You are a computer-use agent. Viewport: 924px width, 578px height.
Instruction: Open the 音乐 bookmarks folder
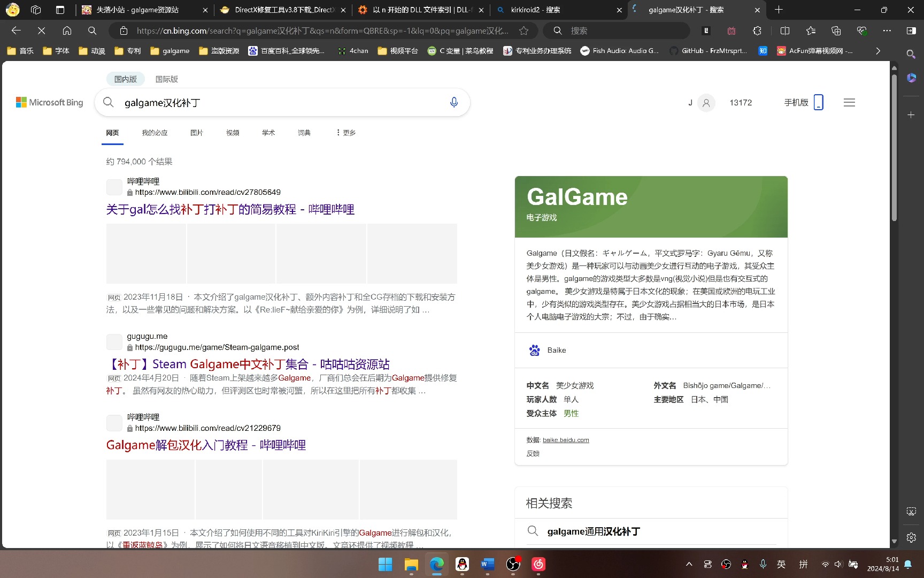[20, 51]
